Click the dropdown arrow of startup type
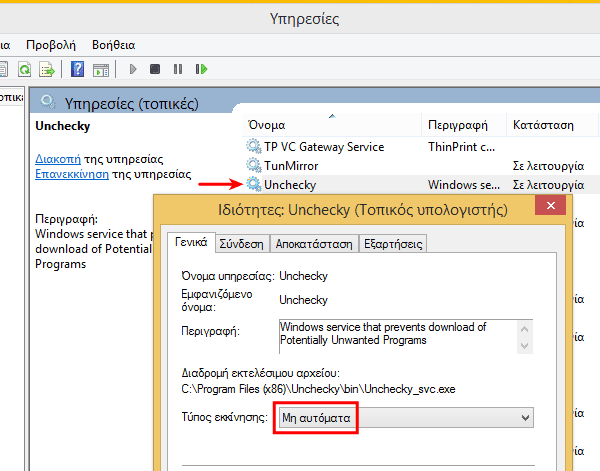Image resolution: width=600 pixels, height=471 pixels. (x=525, y=418)
